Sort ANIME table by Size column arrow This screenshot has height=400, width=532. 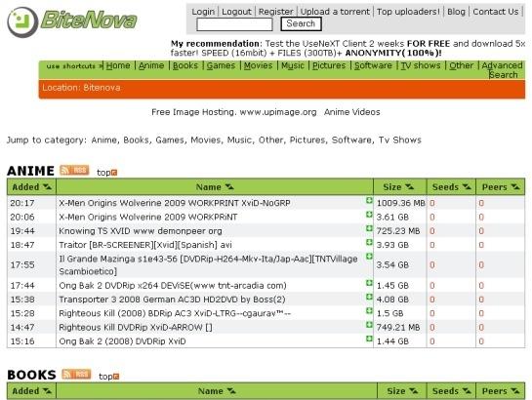tap(410, 186)
